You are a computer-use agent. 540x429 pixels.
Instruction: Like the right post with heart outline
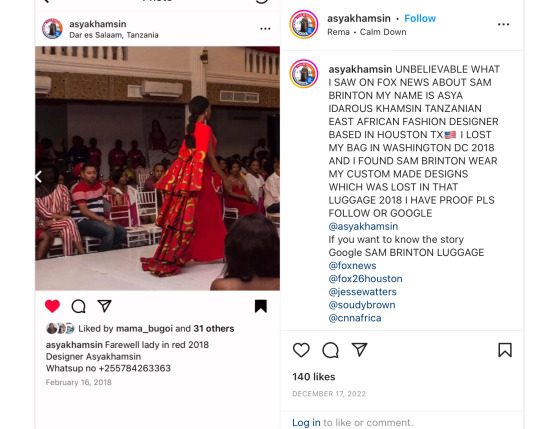(x=301, y=350)
